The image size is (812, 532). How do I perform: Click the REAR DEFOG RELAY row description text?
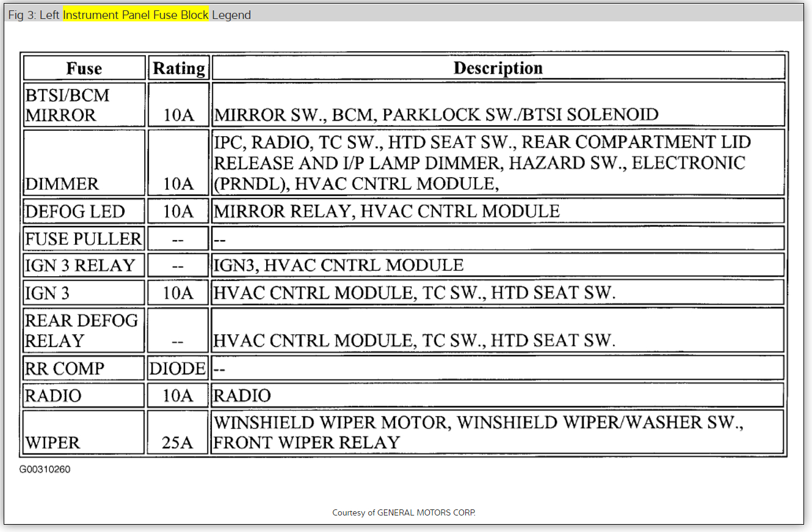pos(415,340)
